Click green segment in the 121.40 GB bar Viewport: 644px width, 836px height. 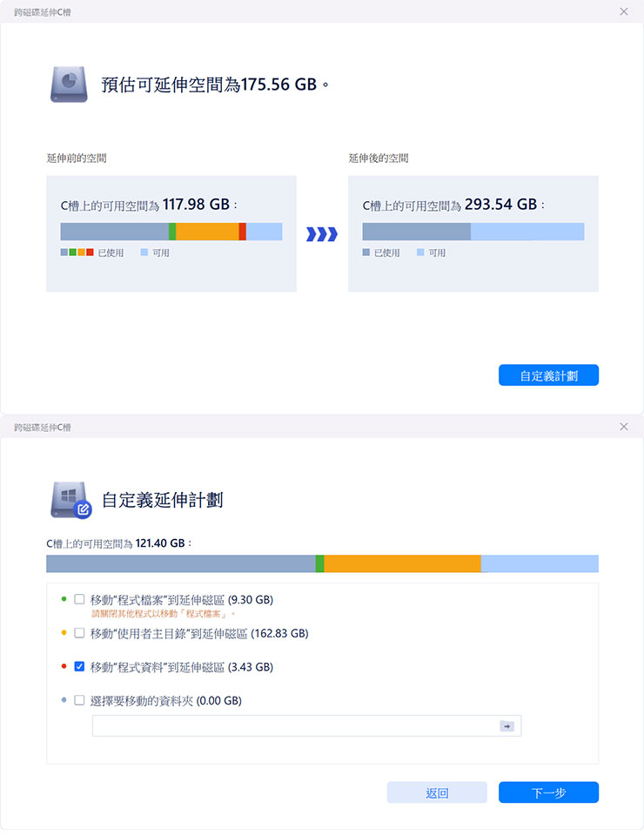[319, 563]
